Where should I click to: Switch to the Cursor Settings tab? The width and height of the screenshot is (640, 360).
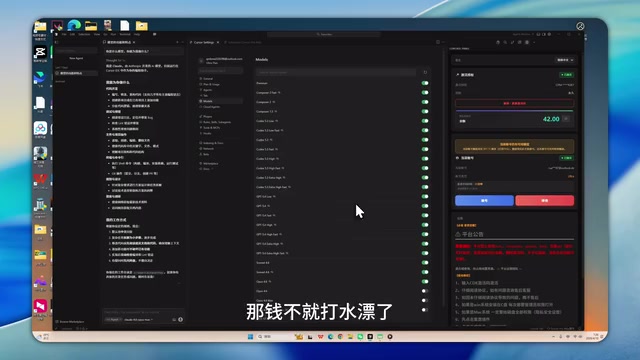click(204, 42)
